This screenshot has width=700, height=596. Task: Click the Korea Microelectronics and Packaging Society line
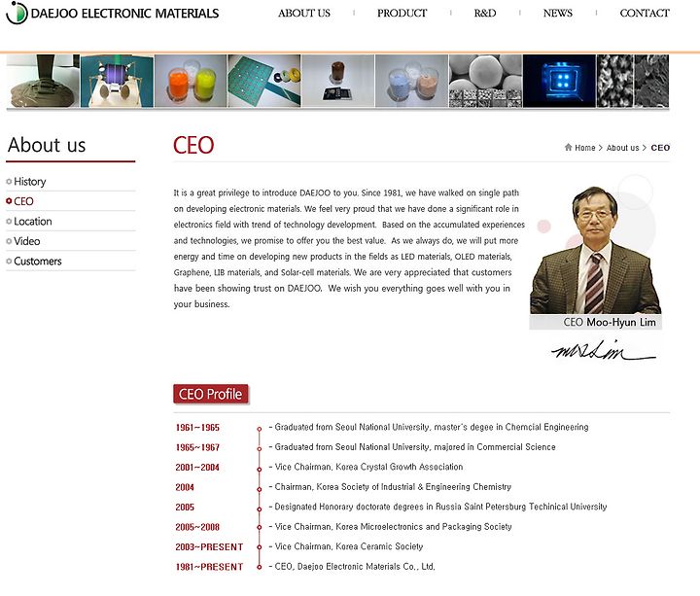[x=390, y=527]
